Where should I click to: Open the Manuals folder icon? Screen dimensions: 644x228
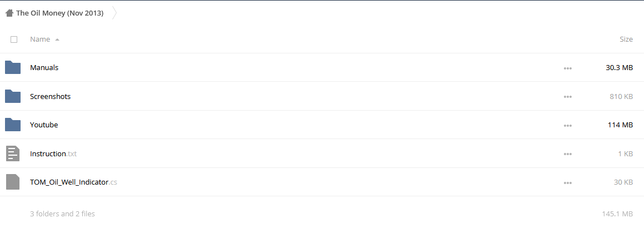tap(13, 67)
